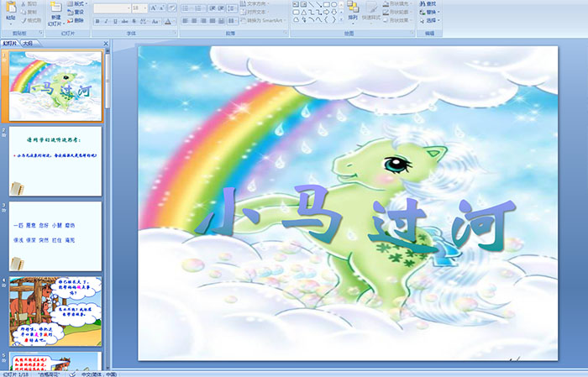This screenshot has height=377, width=588.
Task: Click the Shape Fill (形状填充) button
Action: click(398, 3)
